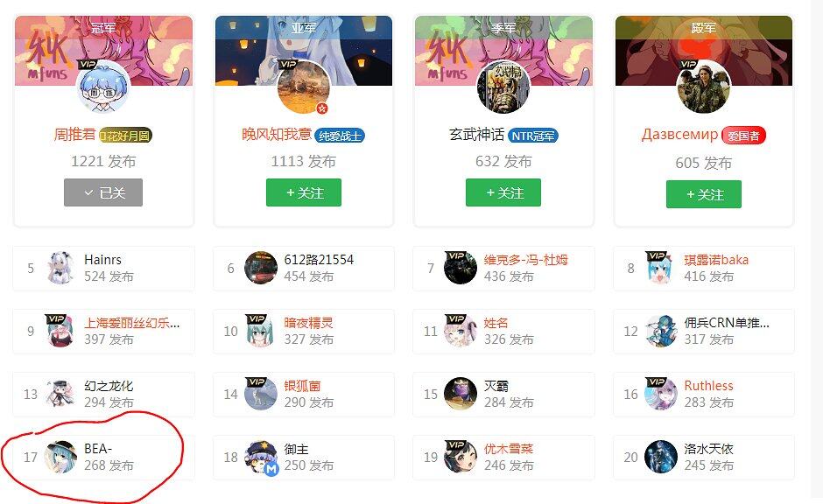Open 洛水天依 rank 20 avatar
The width and height of the screenshot is (823, 504).
[x=661, y=457]
